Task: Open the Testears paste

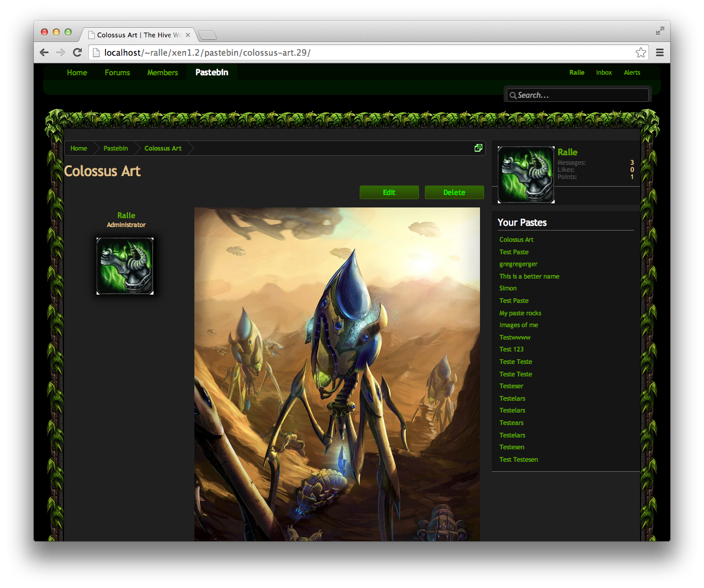Action: tap(511, 423)
